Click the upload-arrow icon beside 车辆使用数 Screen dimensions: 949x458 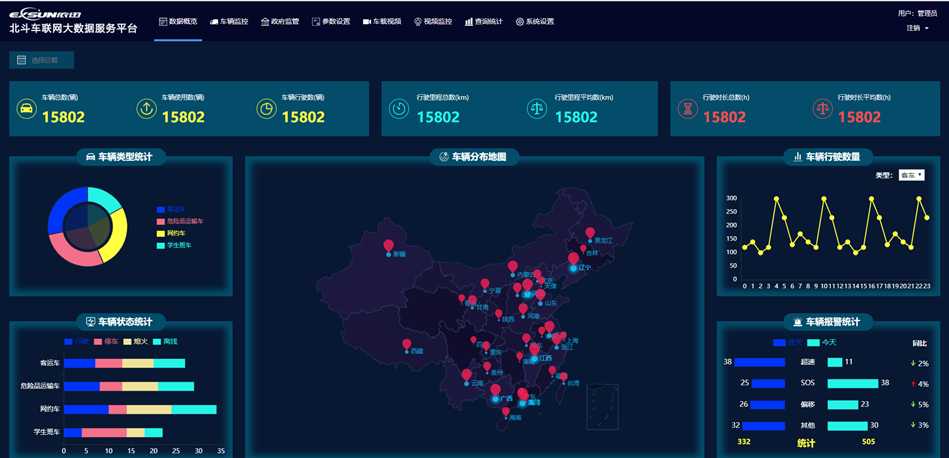[x=146, y=109]
